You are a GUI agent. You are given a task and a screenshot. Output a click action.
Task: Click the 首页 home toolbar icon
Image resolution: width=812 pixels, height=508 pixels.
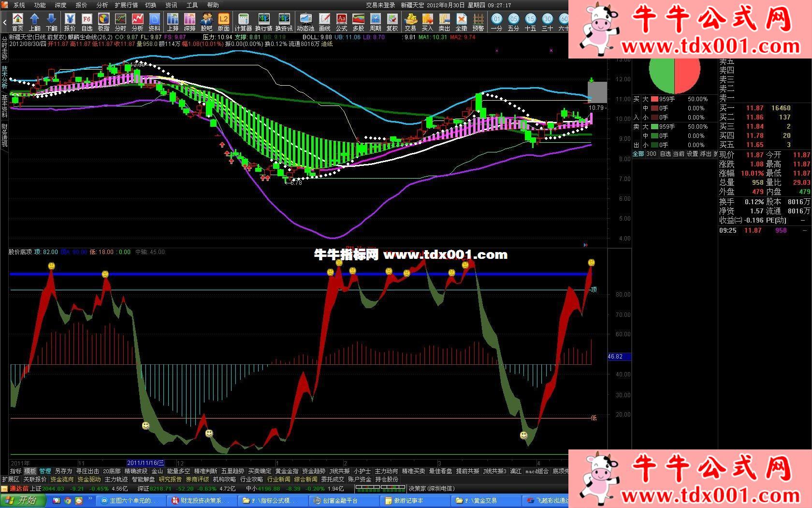coord(17,22)
